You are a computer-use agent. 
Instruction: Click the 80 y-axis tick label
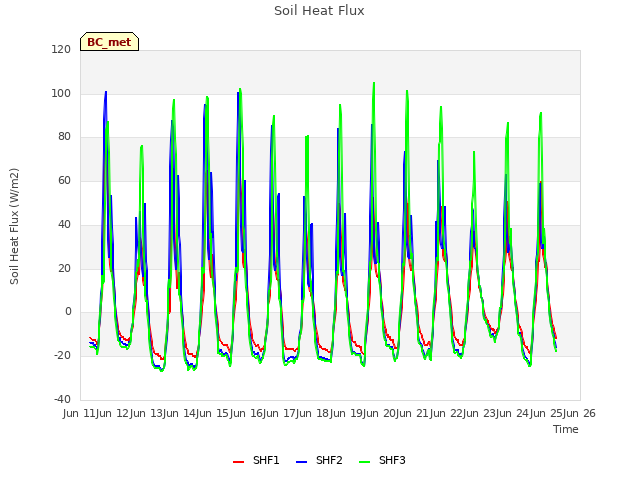point(64,137)
